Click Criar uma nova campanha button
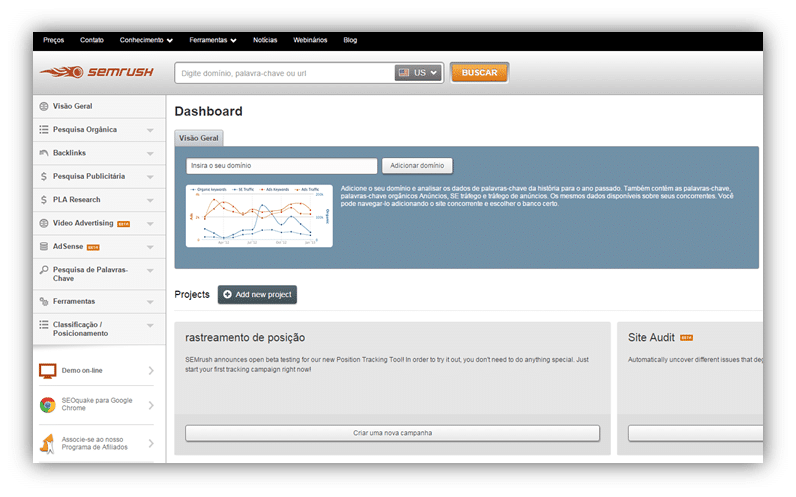Viewport: 796px width, 497px height. click(392, 433)
